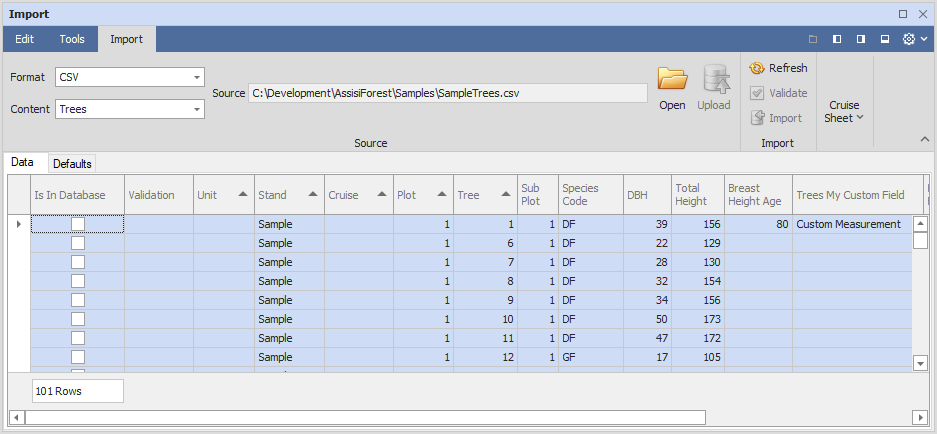
Task: Sort by the Stand column
Action: tap(289, 195)
